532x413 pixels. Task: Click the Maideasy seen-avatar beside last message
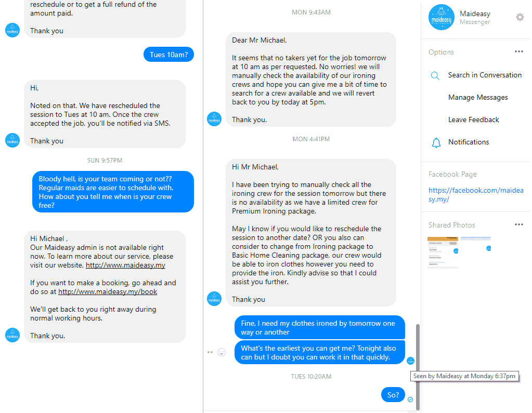point(410,361)
